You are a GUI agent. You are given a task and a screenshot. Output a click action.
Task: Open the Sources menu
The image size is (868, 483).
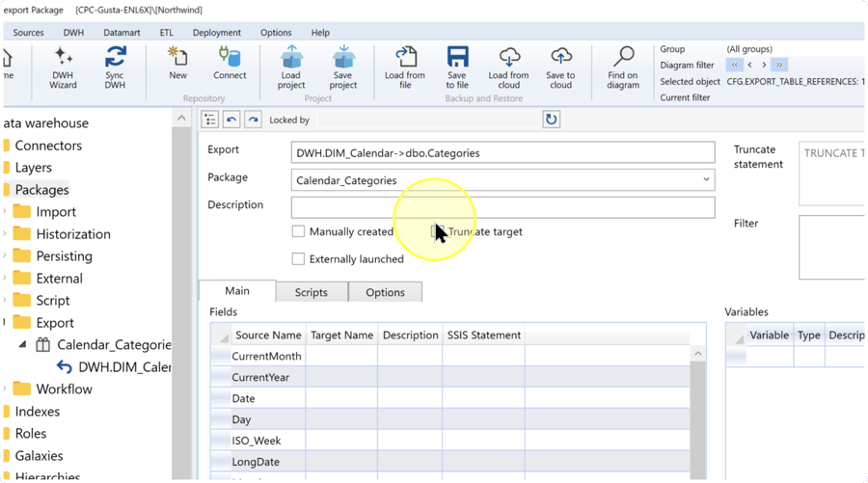[28, 33]
